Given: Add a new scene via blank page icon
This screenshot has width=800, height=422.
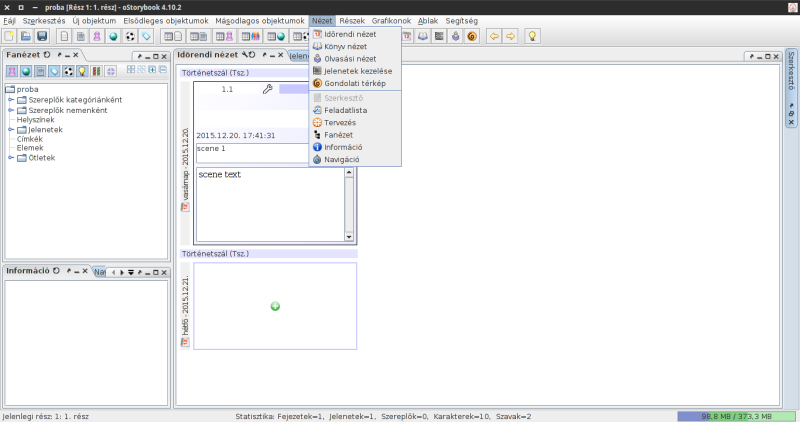Looking at the screenshot, I should pos(64,36).
